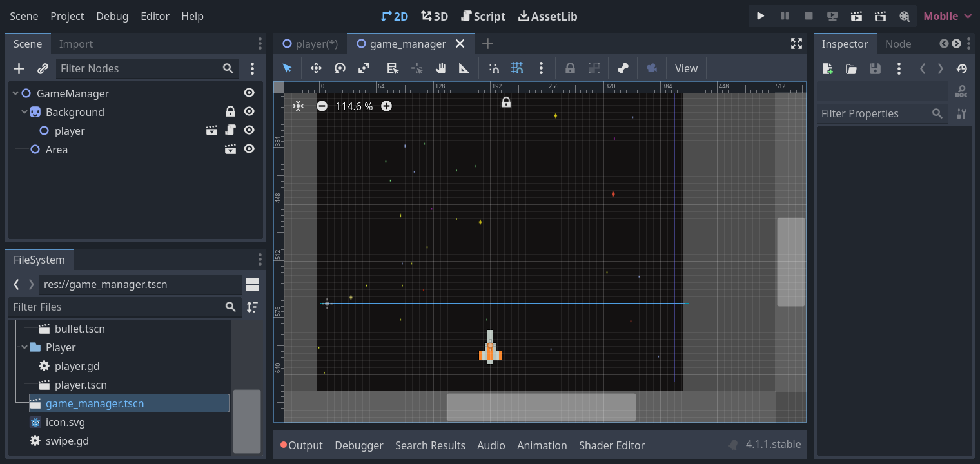Viewport: 980px width, 464px height.
Task: Select the Move Mode tool
Action: coord(316,68)
